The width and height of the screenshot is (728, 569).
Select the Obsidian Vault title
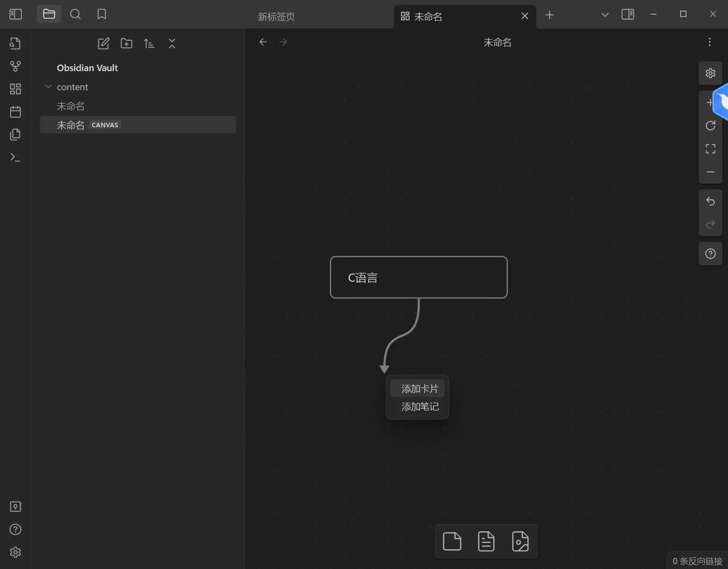coord(87,68)
